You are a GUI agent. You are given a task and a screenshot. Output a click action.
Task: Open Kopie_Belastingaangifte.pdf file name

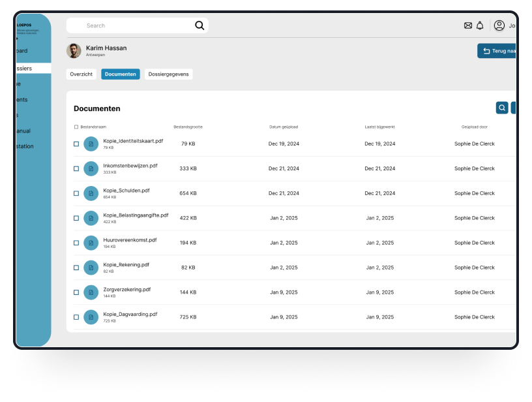coord(136,215)
